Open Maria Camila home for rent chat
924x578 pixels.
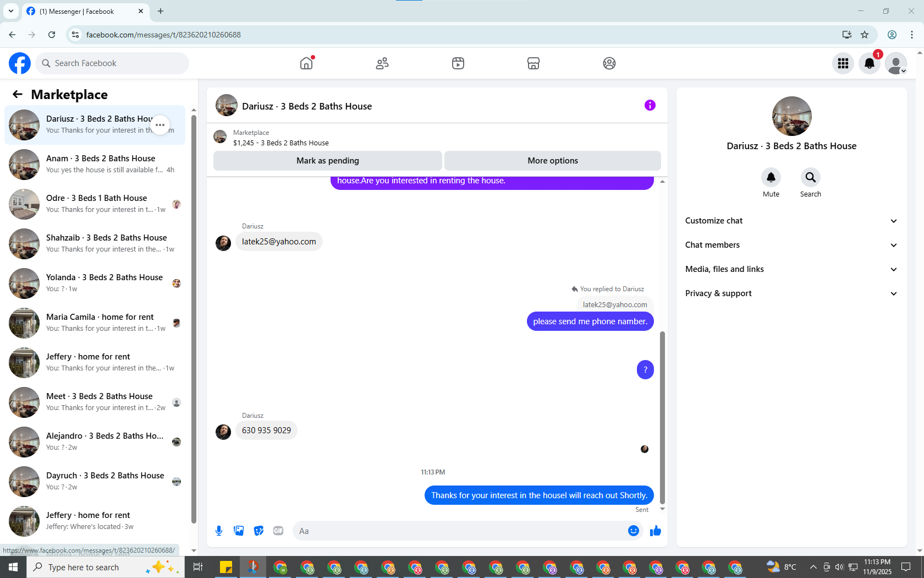[x=95, y=323]
